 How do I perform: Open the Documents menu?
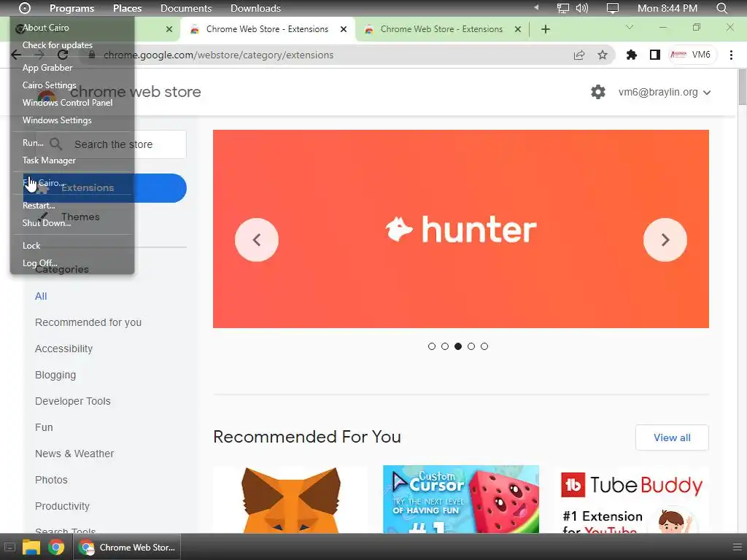186,8
